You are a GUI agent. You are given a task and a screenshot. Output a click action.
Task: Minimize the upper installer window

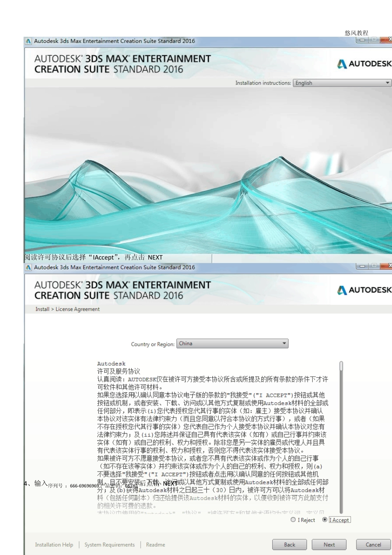point(362,40)
